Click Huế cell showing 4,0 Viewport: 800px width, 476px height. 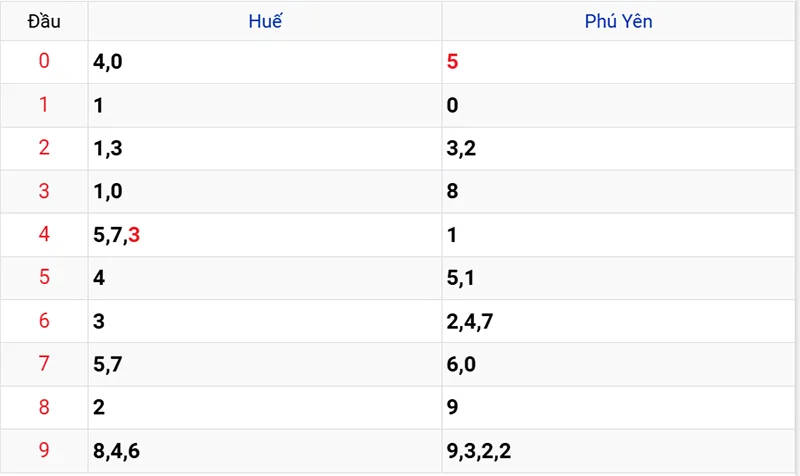click(108, 62)
